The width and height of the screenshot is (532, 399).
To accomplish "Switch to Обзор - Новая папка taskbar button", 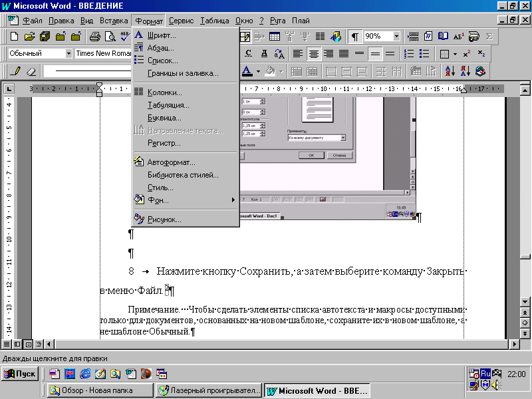I will point(98,390).
